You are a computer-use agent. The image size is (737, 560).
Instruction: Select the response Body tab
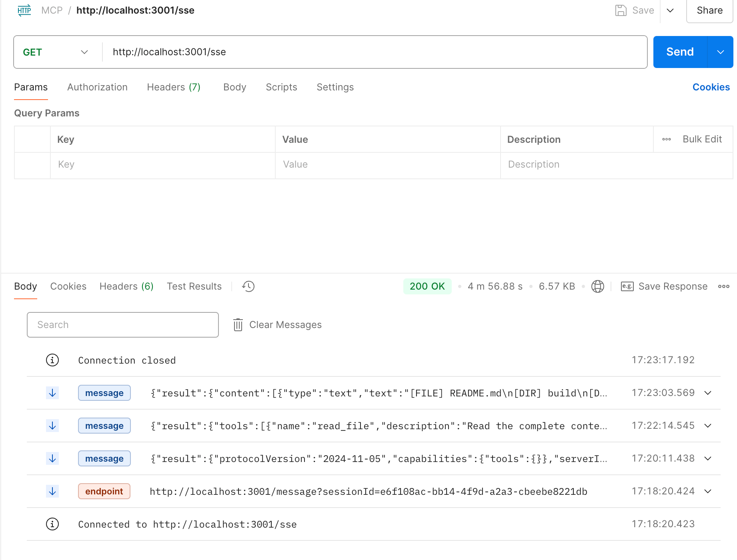(x=26, y=286)
